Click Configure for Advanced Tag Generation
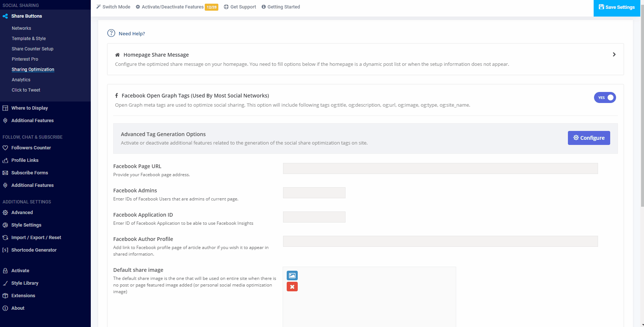 click(588, 138)
